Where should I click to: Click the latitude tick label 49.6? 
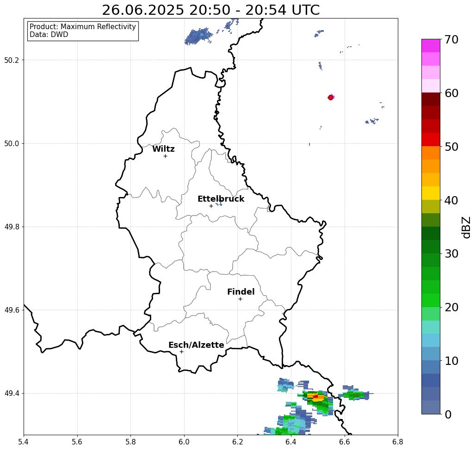pos(12,310)
